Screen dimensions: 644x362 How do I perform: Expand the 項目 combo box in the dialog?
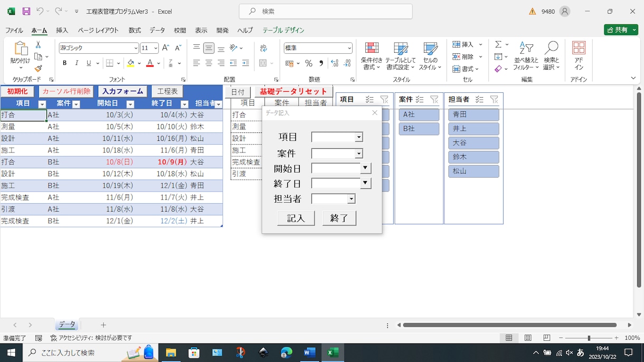(x=359, y=137)
